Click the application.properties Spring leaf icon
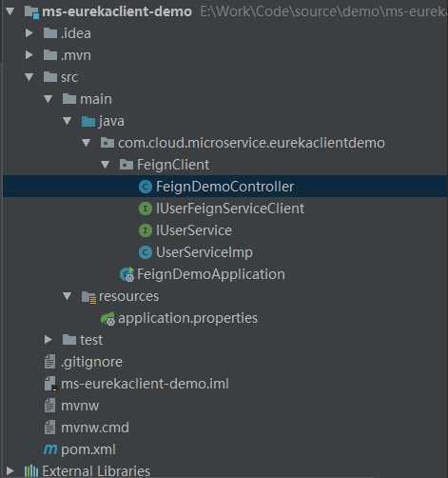448x478 pixels. [x=107, y=319]
